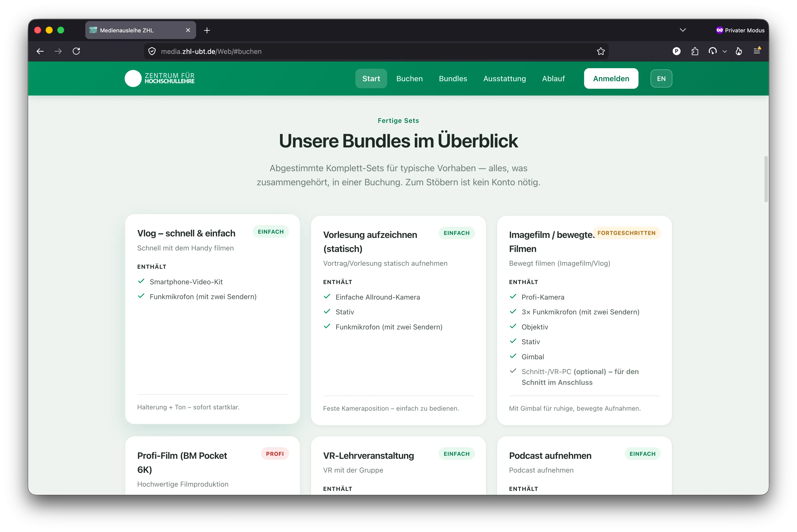Click the PROFI badge on Profi-Film card
The width and height of the screenshot is (797, 532).
pyautogui.click(x=275, y=454)
